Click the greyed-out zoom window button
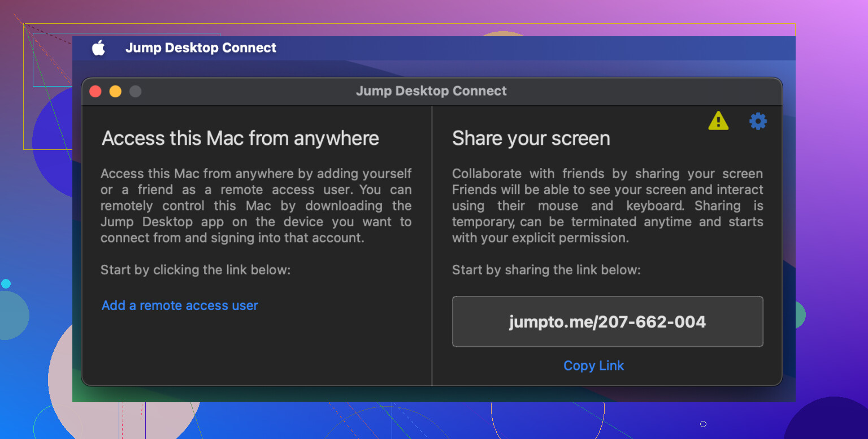Viewport: 868px width, 439px height. pyautogui.click(x=135, y=91)
